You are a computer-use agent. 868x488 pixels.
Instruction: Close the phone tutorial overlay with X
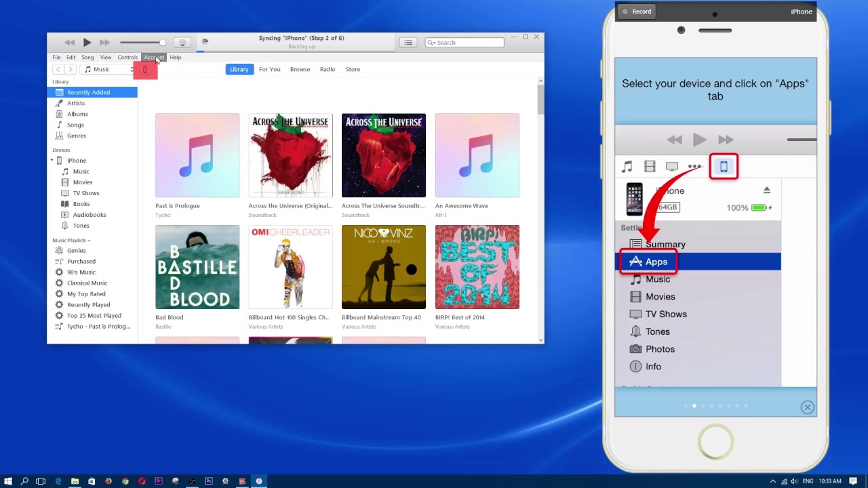click(807, 407)
